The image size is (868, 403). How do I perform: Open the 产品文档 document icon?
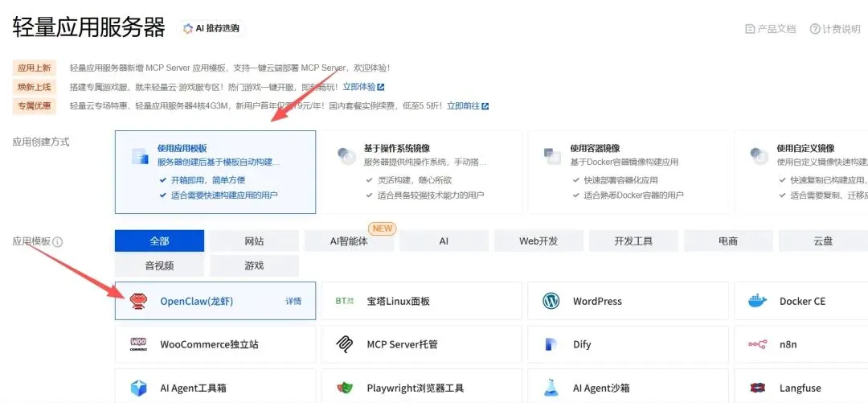tap(750, 29)
